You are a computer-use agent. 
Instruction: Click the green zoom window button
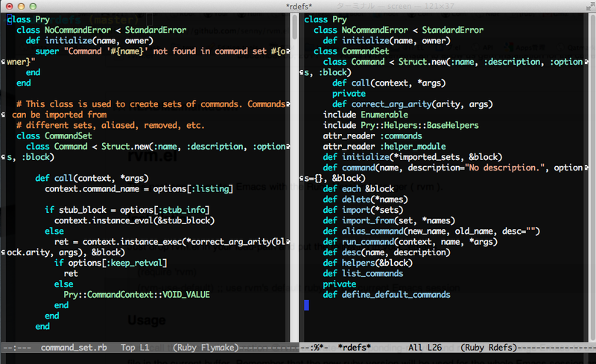33,6
